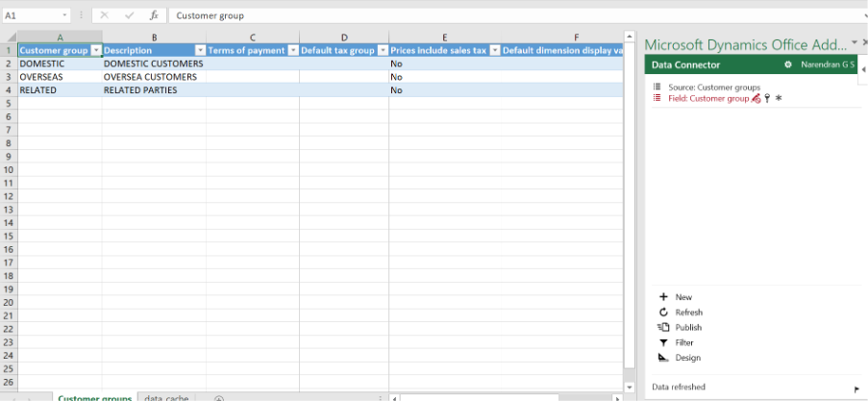The image size is (868, 401).
Task: Expand the Data refreshed status arrow
Action: pyautogui.click(x=856, y=388)
